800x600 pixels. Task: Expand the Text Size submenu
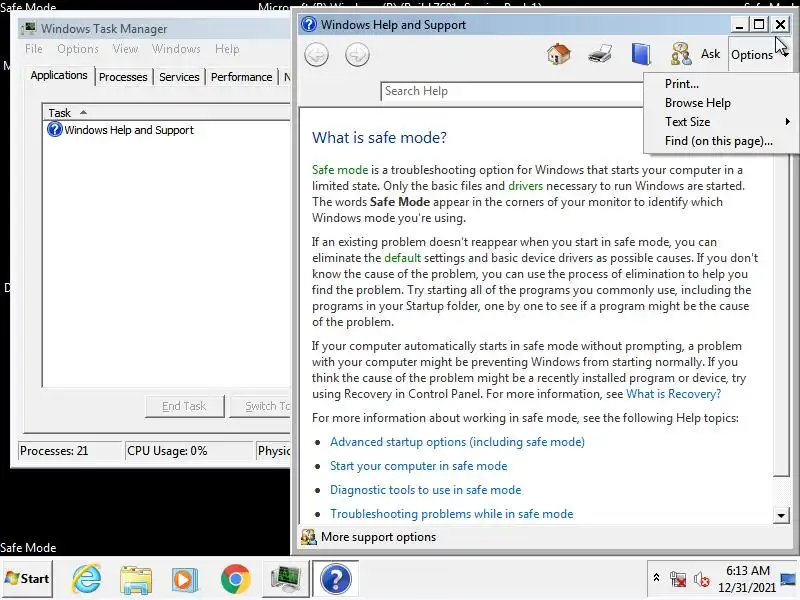720,122
